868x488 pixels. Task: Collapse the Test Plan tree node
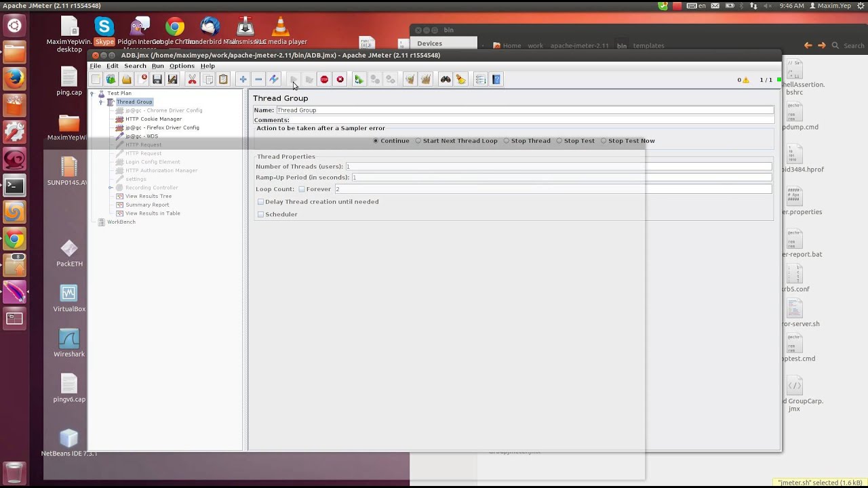coord(92,94)
